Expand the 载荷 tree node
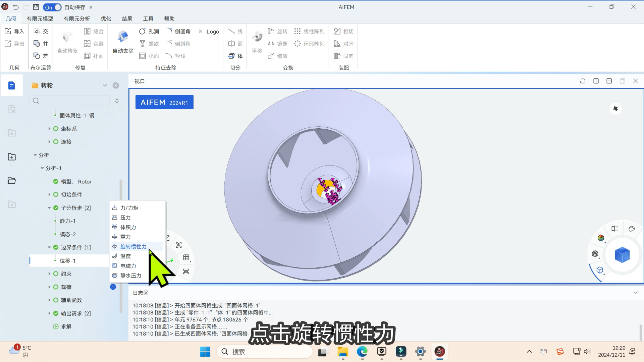This screenshot has height=362, width=644. point(49,287)
